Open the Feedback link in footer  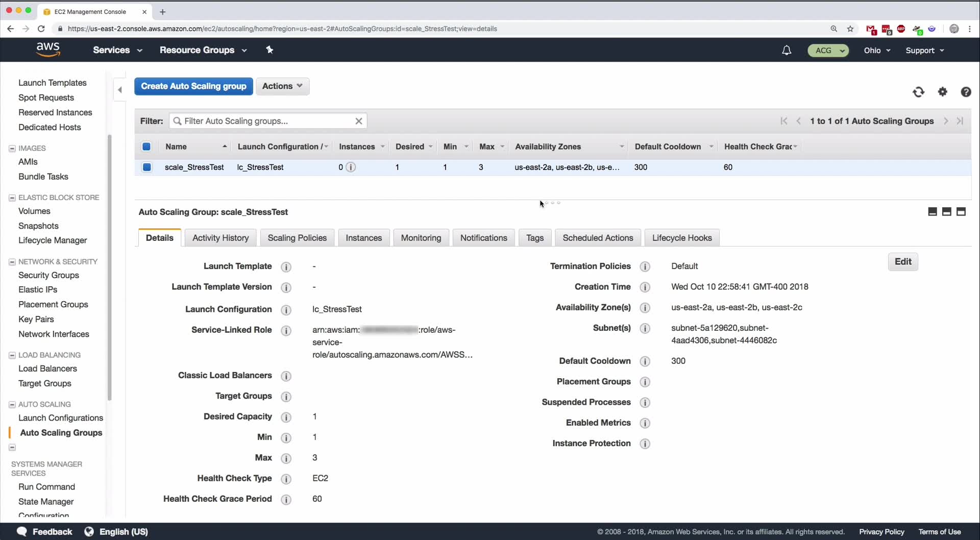45,531
